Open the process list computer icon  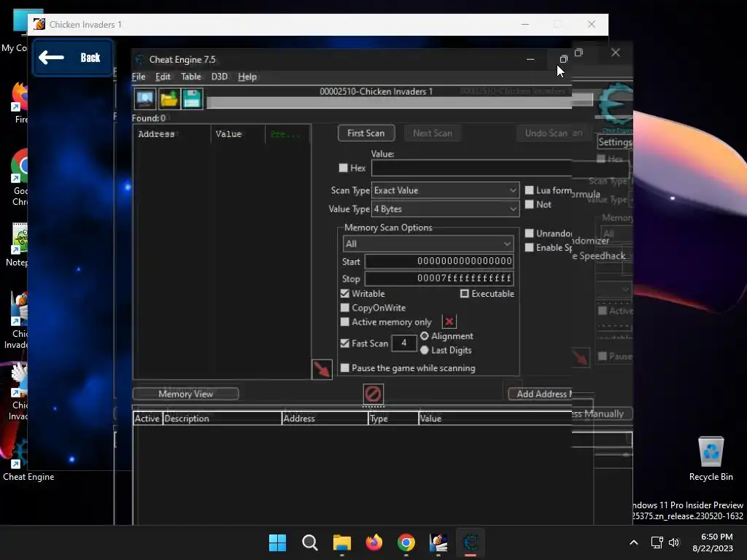(145, 99)
